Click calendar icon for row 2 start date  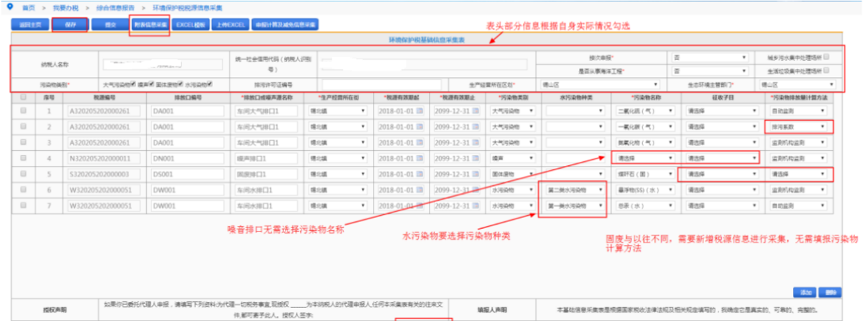coord(420,126)
